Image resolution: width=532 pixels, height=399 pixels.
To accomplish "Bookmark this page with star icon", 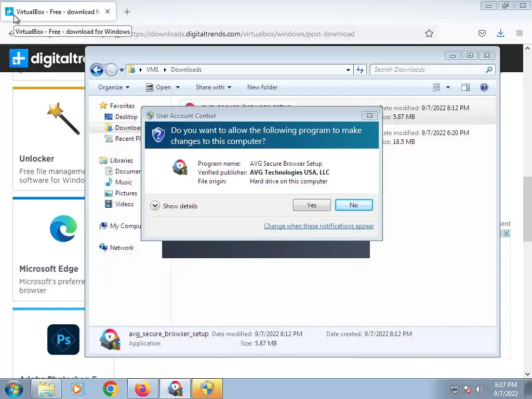I will pyautogui.click(x=429, y=33).
